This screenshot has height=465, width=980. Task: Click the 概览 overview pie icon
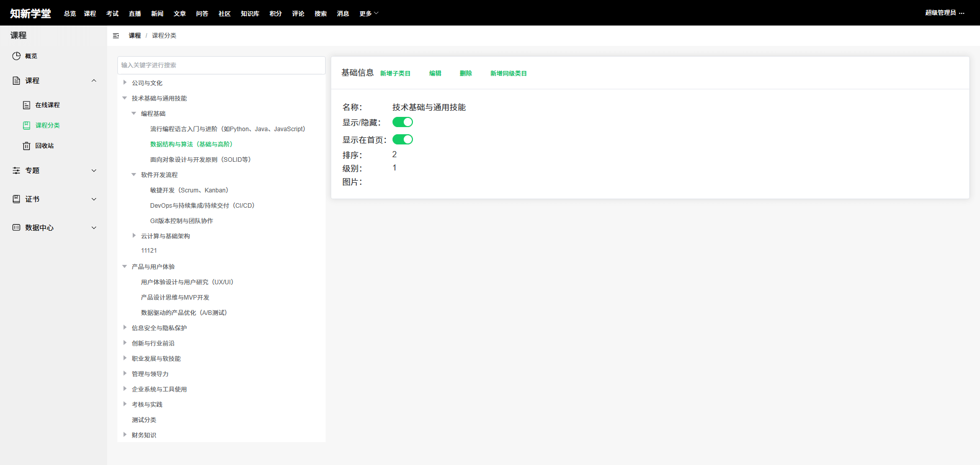16,56
